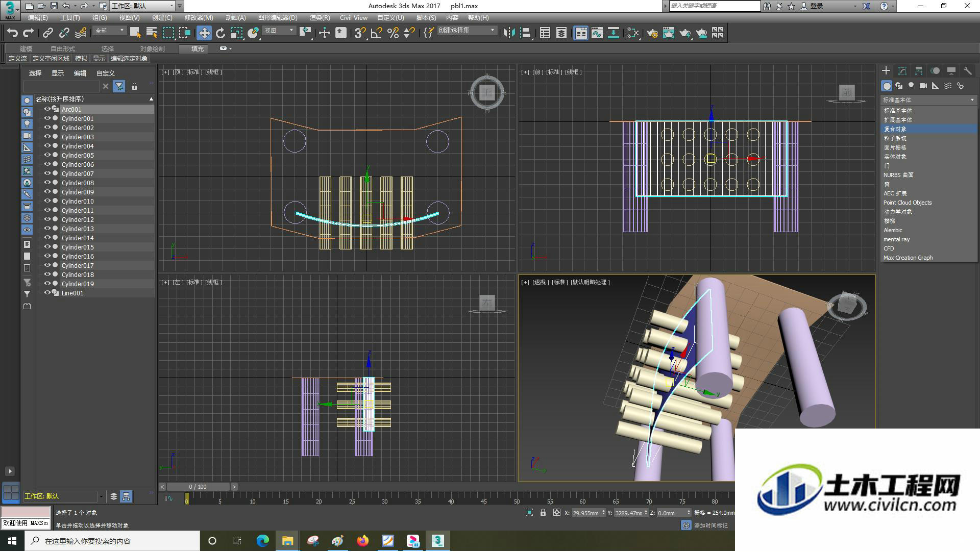Hide Cylinder010 using its eye icon

point(47,201)
